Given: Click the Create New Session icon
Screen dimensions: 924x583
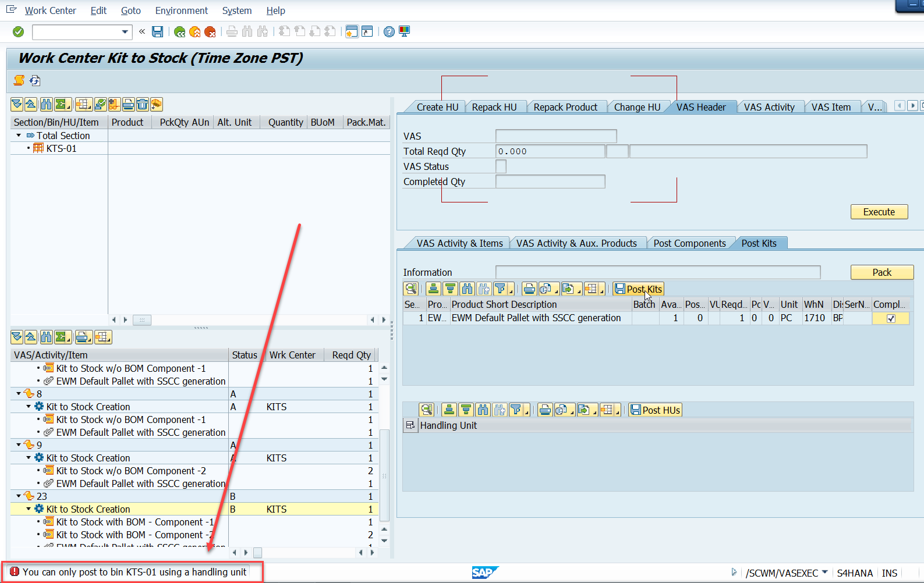Looking at the screenshot, I should pos(352,31).
